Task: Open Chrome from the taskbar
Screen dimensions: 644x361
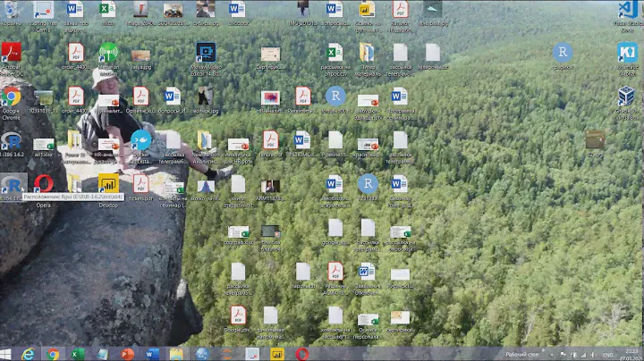Action: pos(53,354)
